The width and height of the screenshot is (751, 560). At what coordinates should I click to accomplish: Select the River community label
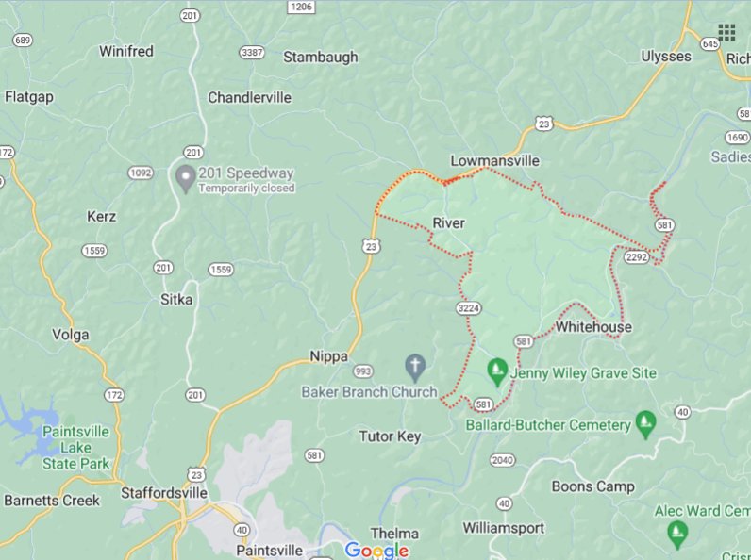[x=449, y=223]
